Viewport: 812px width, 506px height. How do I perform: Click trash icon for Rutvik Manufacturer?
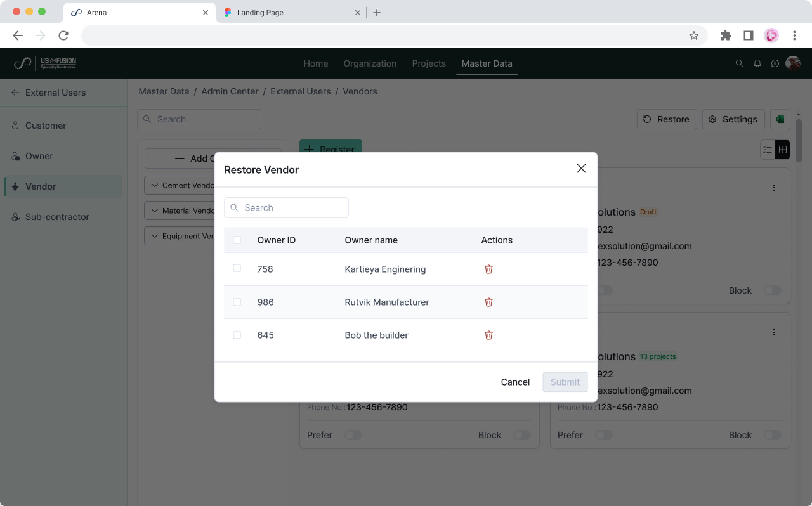488,302
